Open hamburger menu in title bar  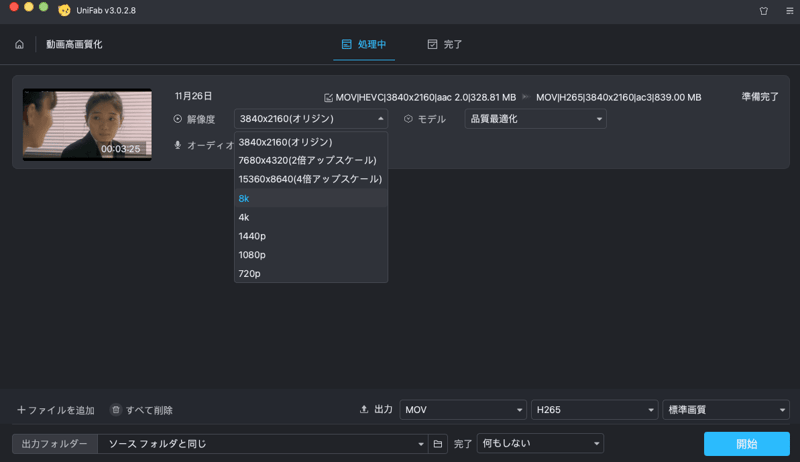pos(789,11)
